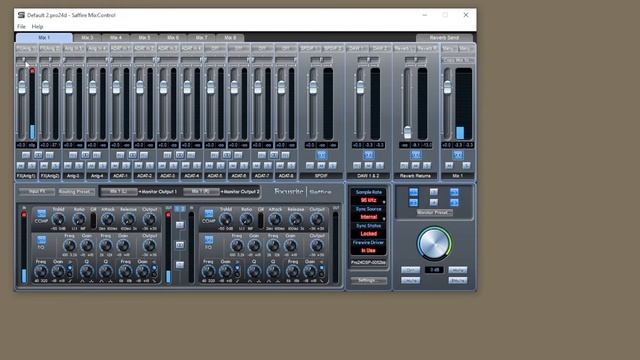Click the Routing Preset... button
640x360 pixels.
pos(76,191)
